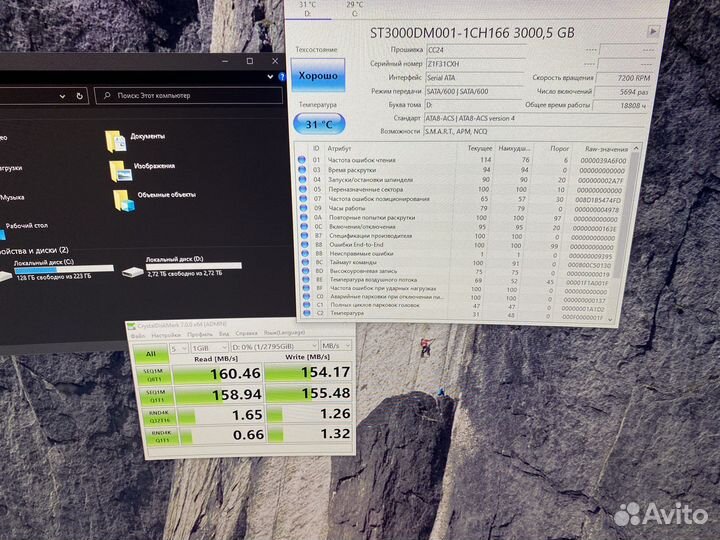This screenshot has width=720, height=540.
Task: Click status circle for Время раскрутки
Action: pos(302,169)
